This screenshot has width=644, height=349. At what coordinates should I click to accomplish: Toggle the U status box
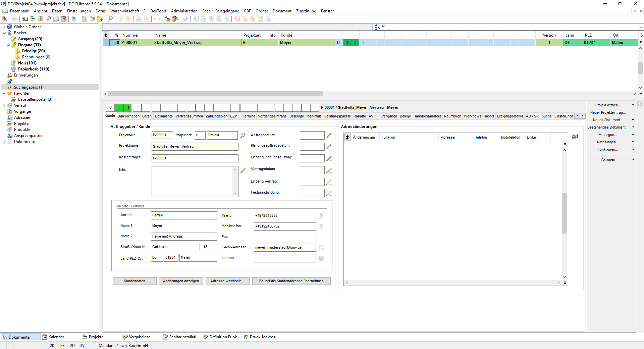(110, 108)
